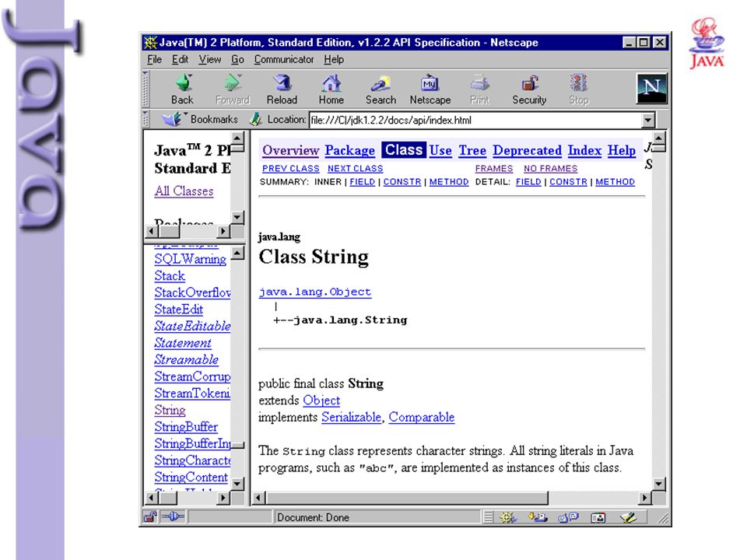Click the class list vertical scrollbar thumb
The image size is (747, 560).
[238, 445]
